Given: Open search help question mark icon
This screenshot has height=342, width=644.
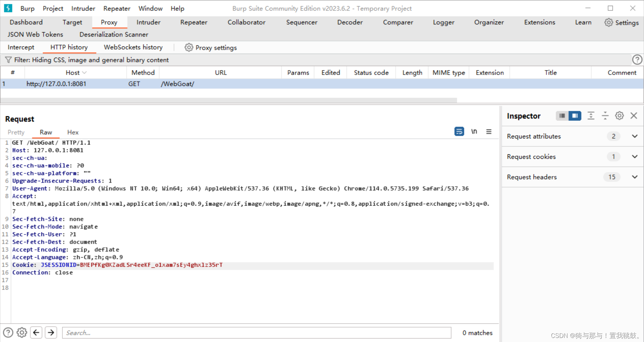Looking at the screenshot, I should [x=8, y=332].
